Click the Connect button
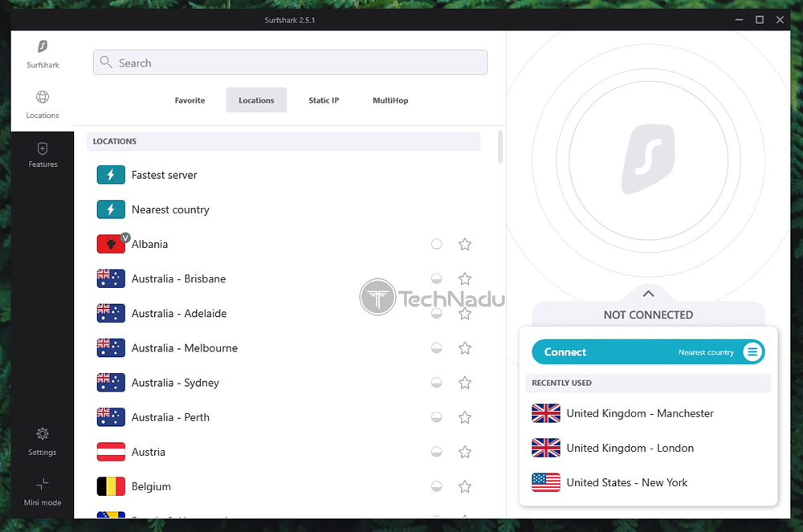 pyautogui.click(x=648, y=352)
